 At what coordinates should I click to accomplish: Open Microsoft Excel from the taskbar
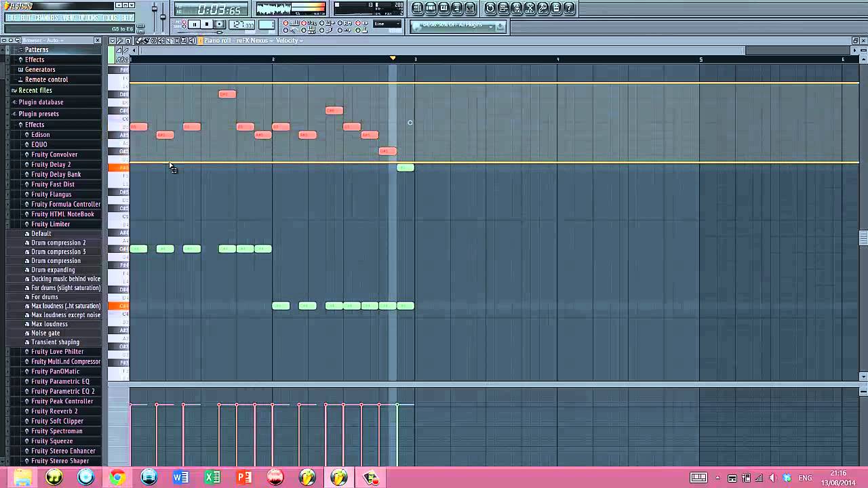pyautogui.click(x=212, y=477)
